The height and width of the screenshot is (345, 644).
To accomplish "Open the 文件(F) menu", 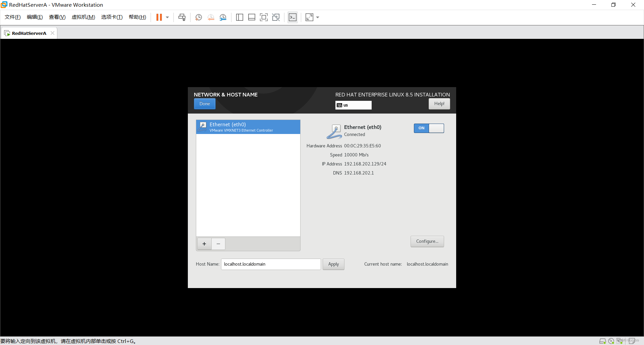I will [x=13, y=17].
